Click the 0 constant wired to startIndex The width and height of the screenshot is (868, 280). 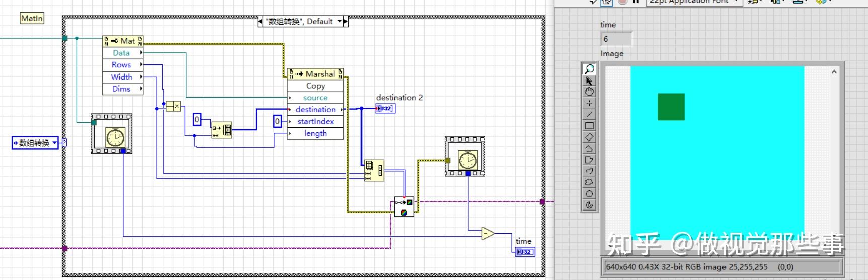click(277, 121)
